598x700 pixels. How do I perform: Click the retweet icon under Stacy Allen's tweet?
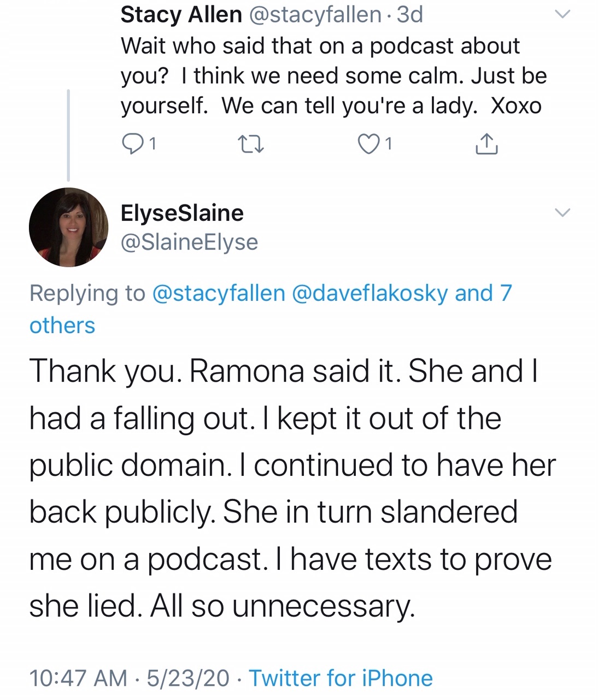251,144
